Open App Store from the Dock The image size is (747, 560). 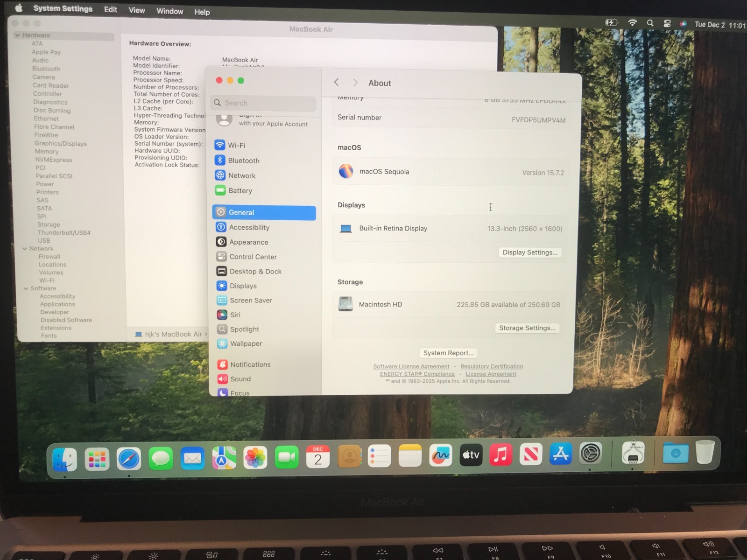[x=560, y=454]
